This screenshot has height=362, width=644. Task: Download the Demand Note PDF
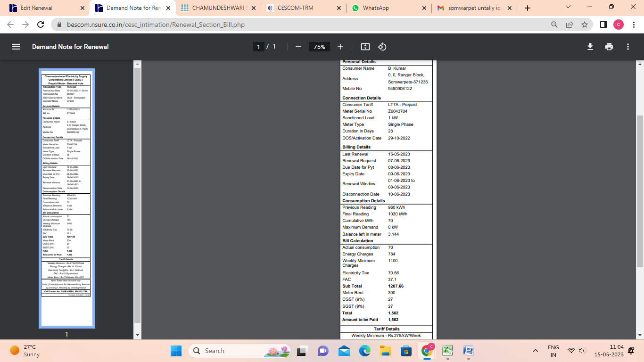pos(590,47)
